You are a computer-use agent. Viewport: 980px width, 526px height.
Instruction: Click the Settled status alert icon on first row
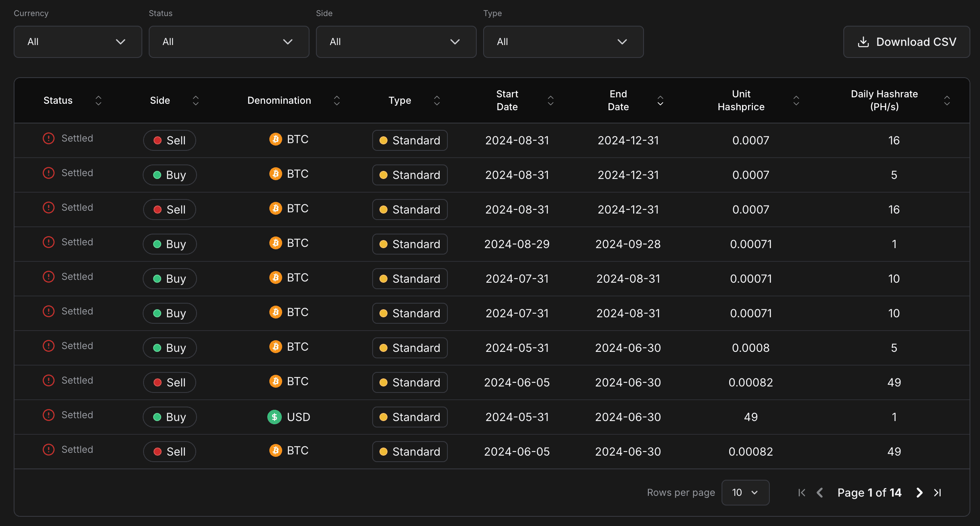click(48, 138)
